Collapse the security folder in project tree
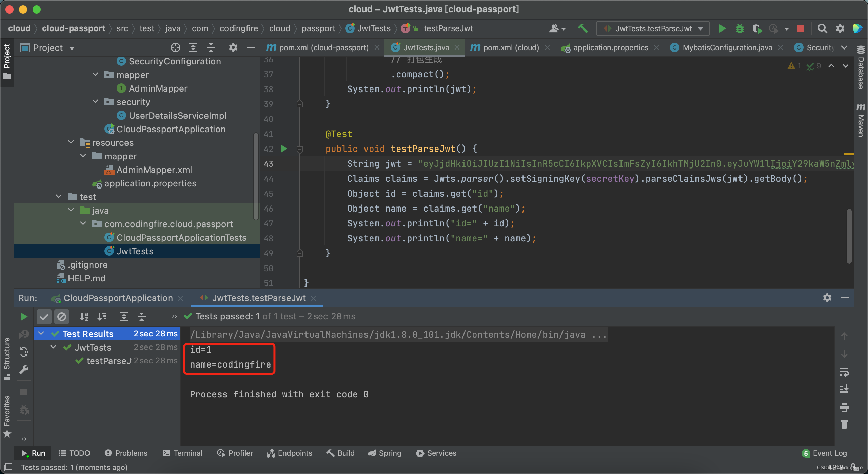The height and width of the screenshot is (474, 868). pyautogui.click(x=96, y=102)
